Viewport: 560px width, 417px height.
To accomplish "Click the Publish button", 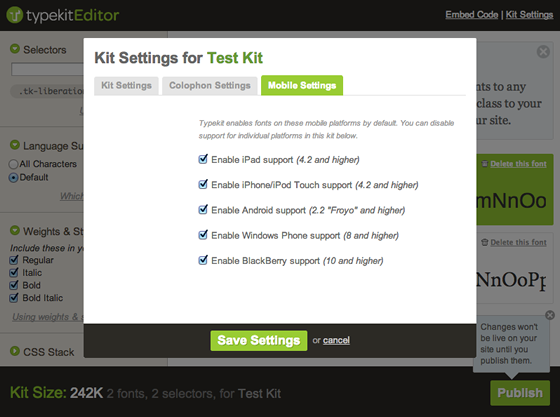I will pyautogui.click(x=520, y=393).
